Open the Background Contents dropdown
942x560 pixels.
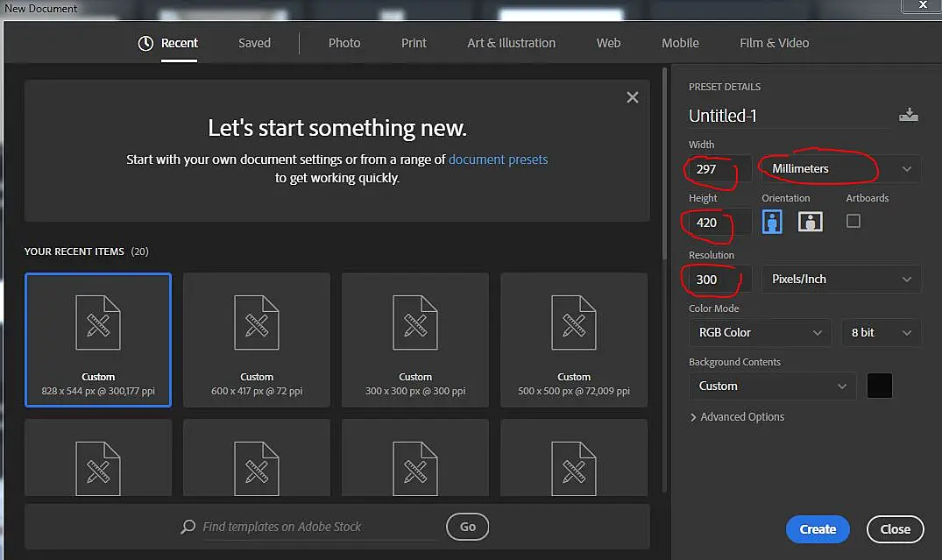(773, 386)
